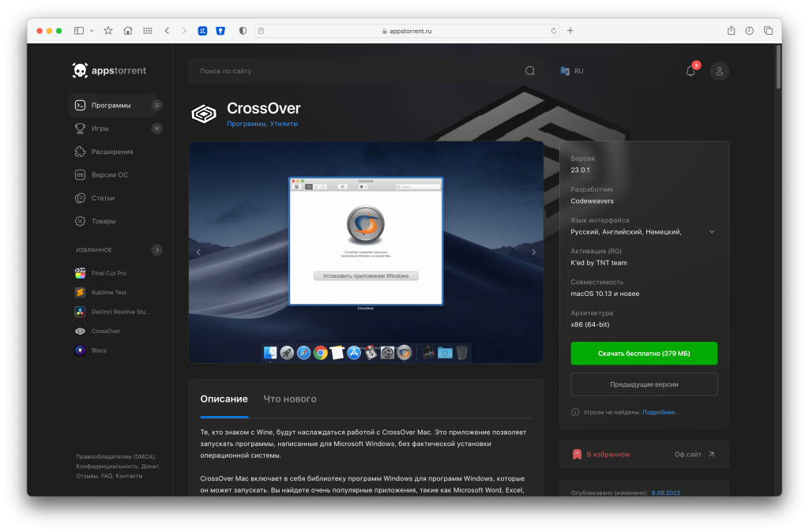Click the appstorrent.ru address bar
This screenshot has height=532, width=809.
tap(407, 31)
